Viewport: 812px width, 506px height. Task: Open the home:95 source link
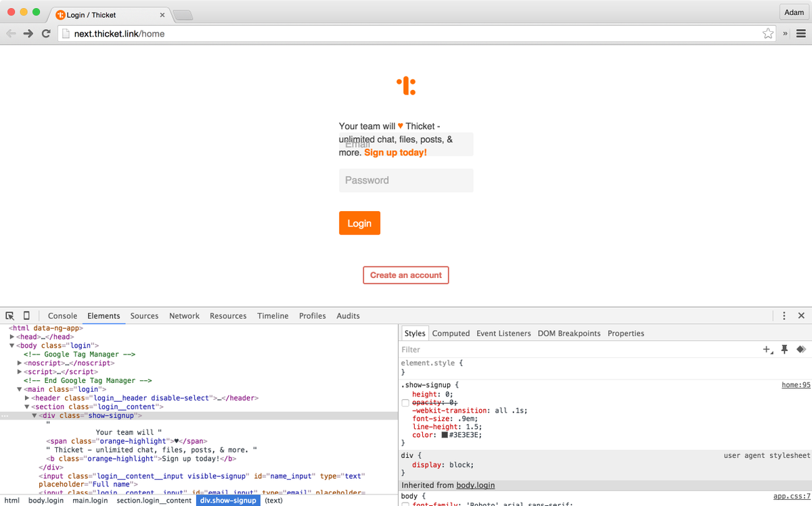796,385
